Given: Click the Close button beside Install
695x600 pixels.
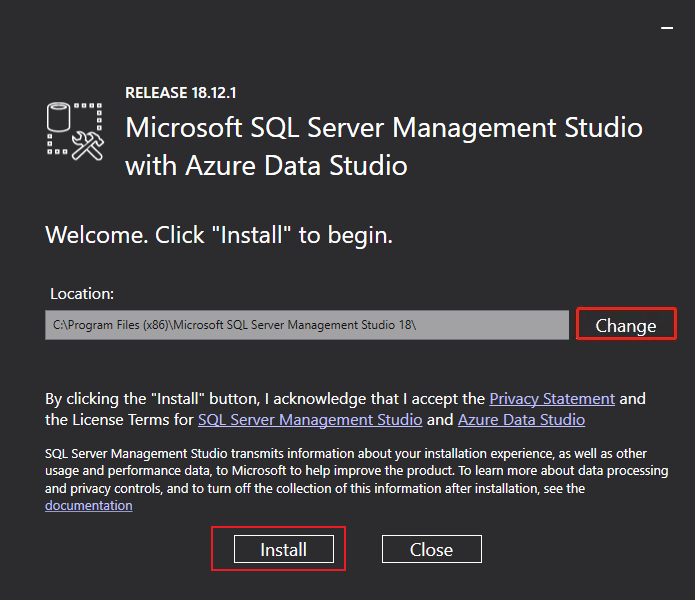Looking at the screenshot, I should [x=431, y=549].
